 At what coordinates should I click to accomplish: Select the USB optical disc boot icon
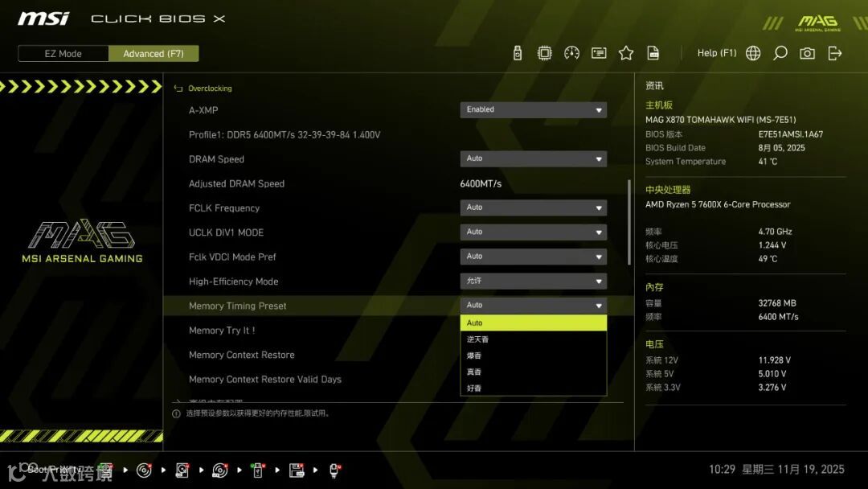pos(219,471)
